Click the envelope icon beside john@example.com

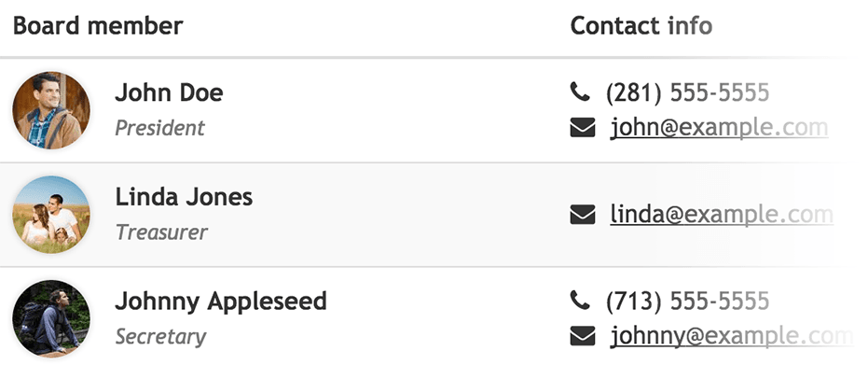(x=583, y=128)
